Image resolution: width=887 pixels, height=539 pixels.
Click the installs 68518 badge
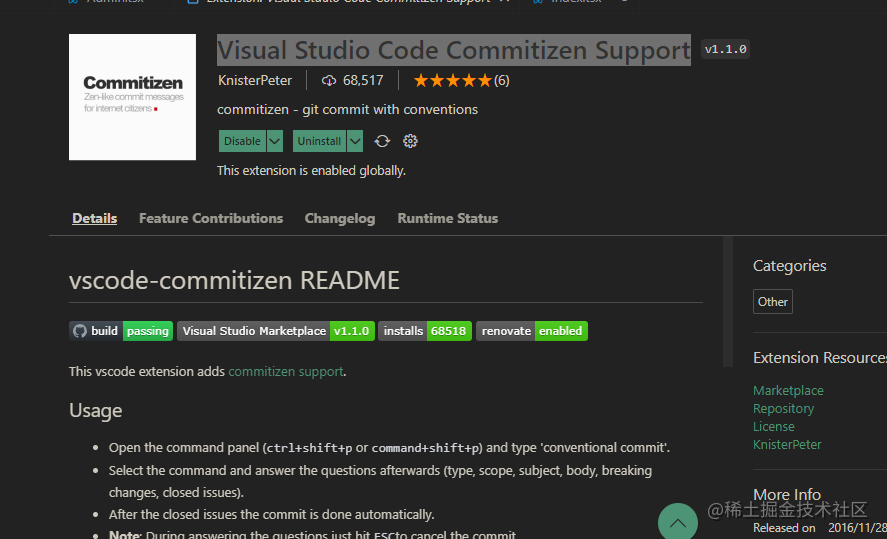tap(424, 331)
